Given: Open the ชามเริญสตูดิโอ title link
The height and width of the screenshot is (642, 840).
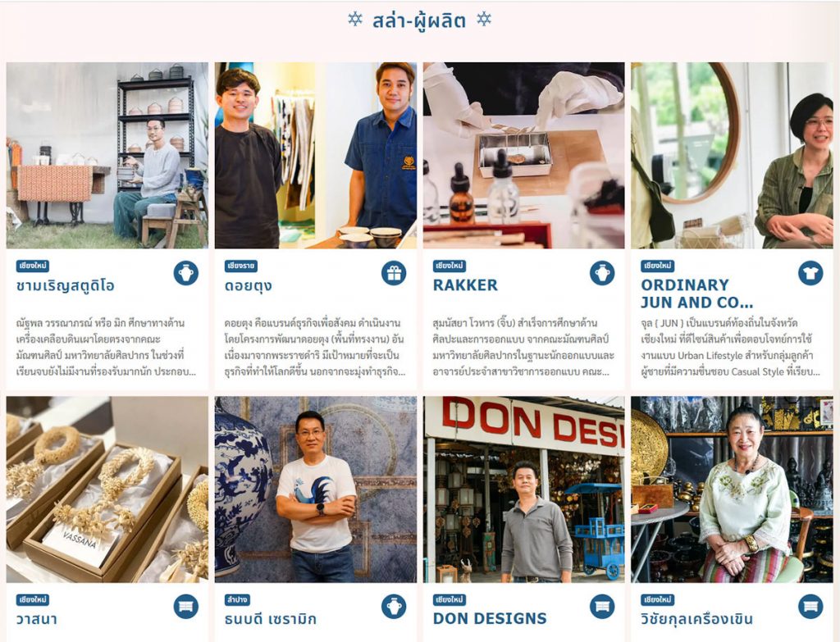Looking at the screenshot, I should (66, 285).
